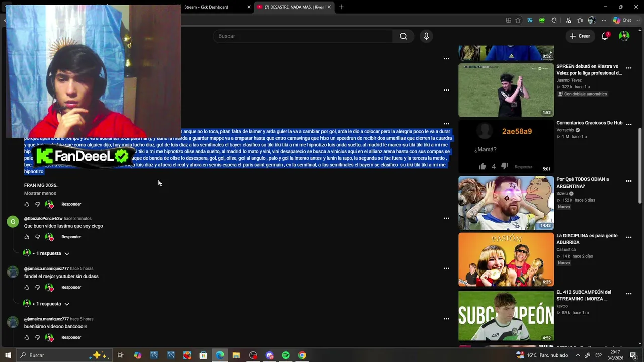The image size is (644, 362).
Task: Like the FRAN MG 2026 comment
Action: (27, 204)
